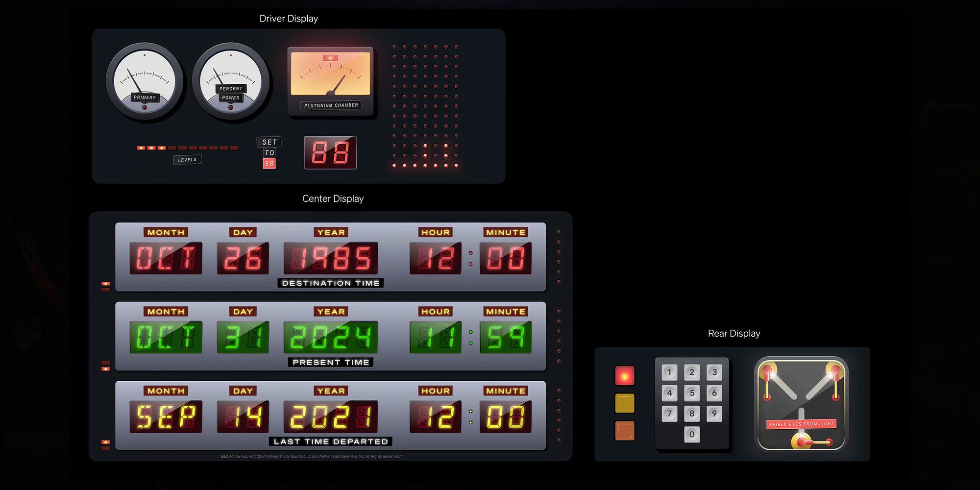Image resolution: width=980 pixels, height=490 pixels.
Task: Click the red LED dot grid panel
Action: (425, 106)
